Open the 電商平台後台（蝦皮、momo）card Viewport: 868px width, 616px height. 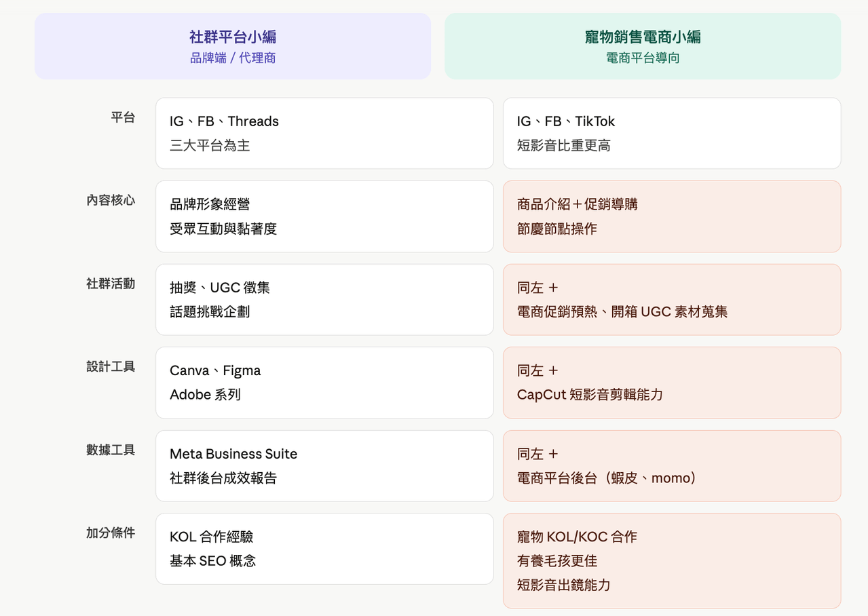coord(672,465)
